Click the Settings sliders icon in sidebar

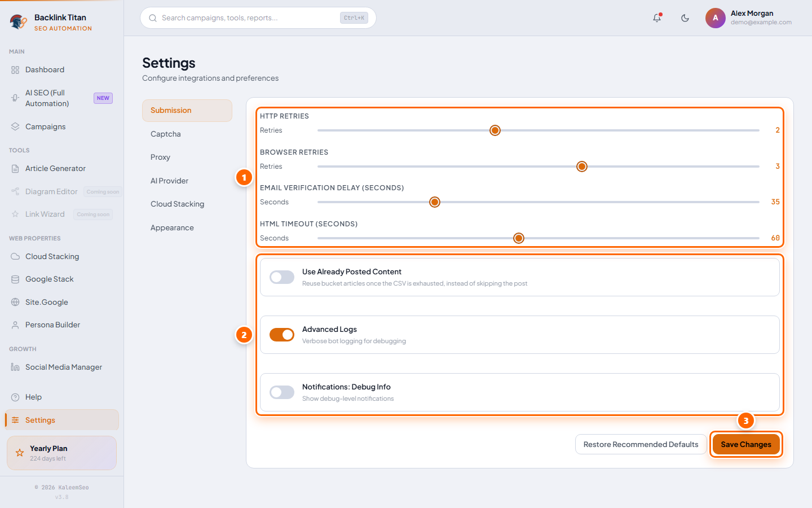pos(15,421)
